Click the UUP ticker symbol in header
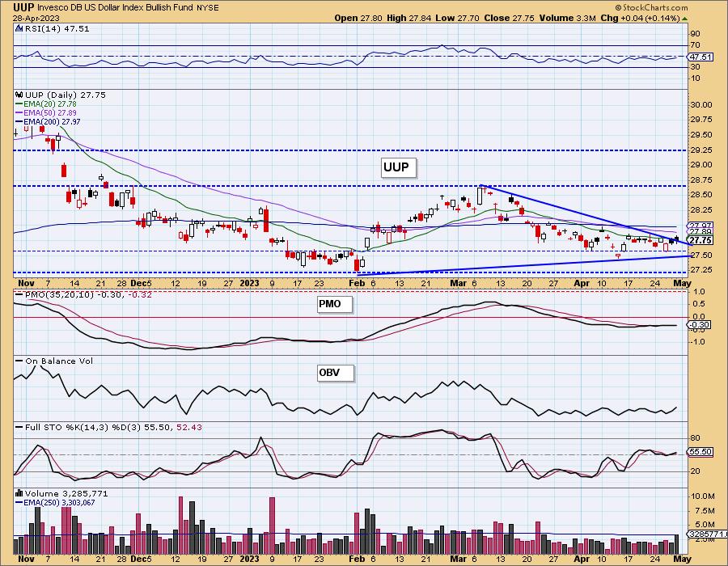This screenshot has width=728, height=566. pyautogui.click(x=23, y=7)
